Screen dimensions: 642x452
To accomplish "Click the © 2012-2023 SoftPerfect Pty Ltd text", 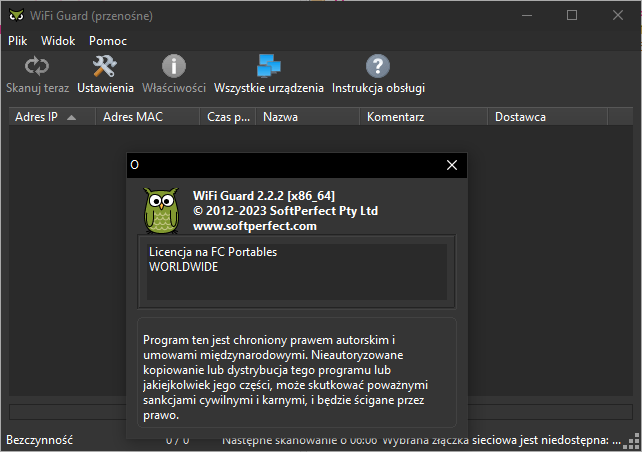I will 285,211.
